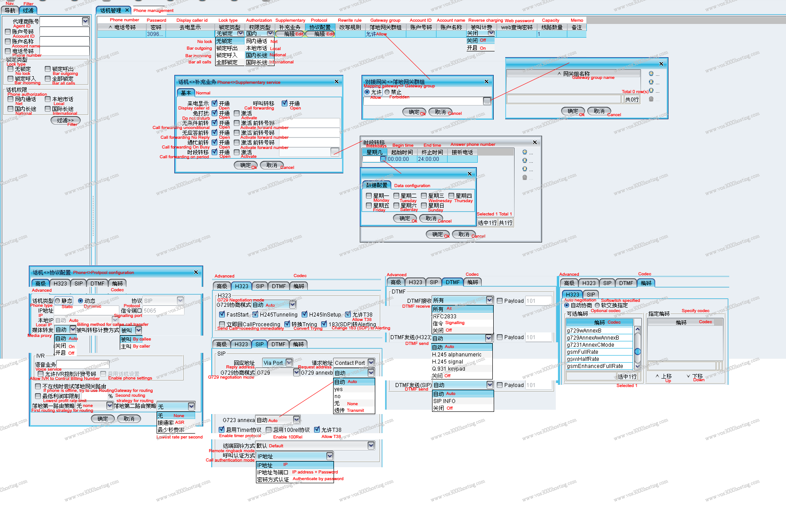
Task: Click the codec list scrollbar up arrow
Action: [x=637, y=329]
